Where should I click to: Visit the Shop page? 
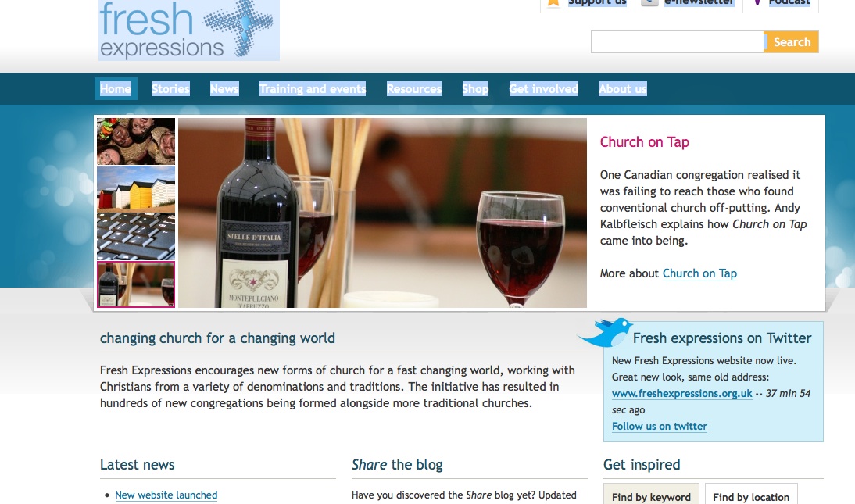pos(475,89)
